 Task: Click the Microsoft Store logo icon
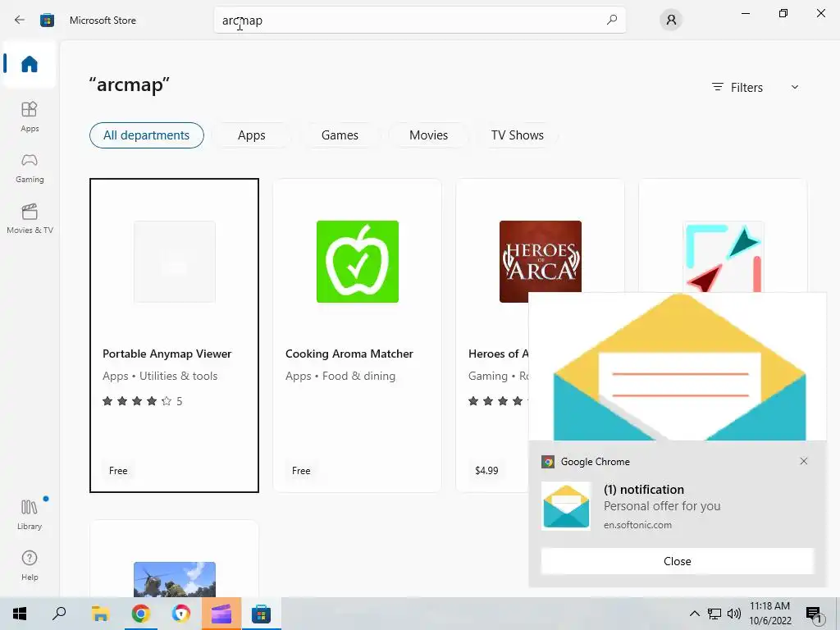click(47, 20)
